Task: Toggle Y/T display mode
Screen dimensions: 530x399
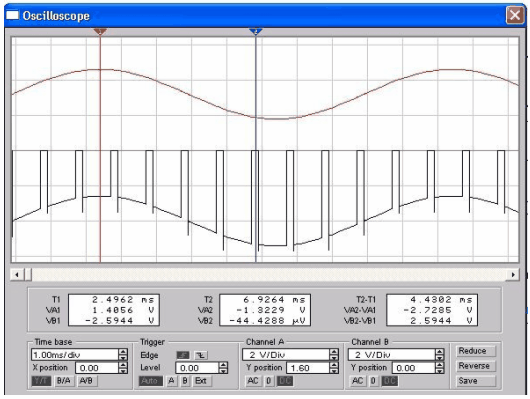Action: 41,381
